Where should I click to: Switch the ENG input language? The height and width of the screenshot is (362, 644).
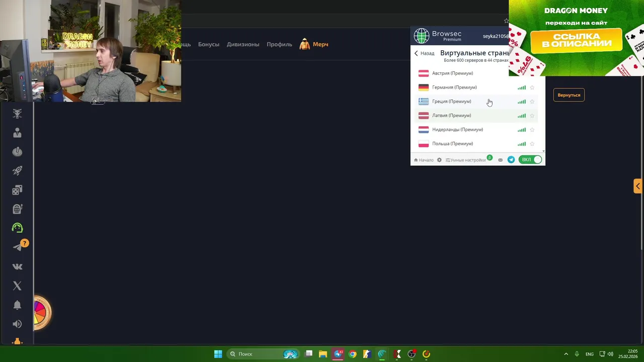[589, 354]
